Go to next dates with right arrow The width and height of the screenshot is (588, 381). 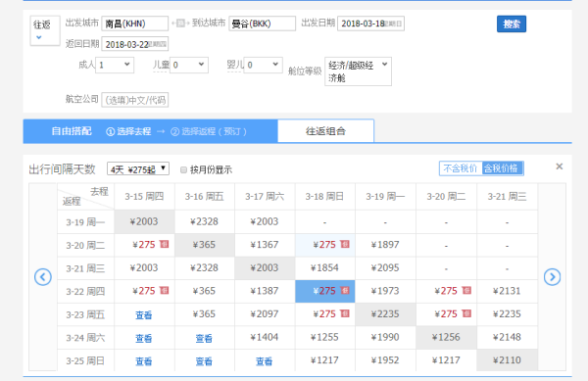tap(552, 277)
